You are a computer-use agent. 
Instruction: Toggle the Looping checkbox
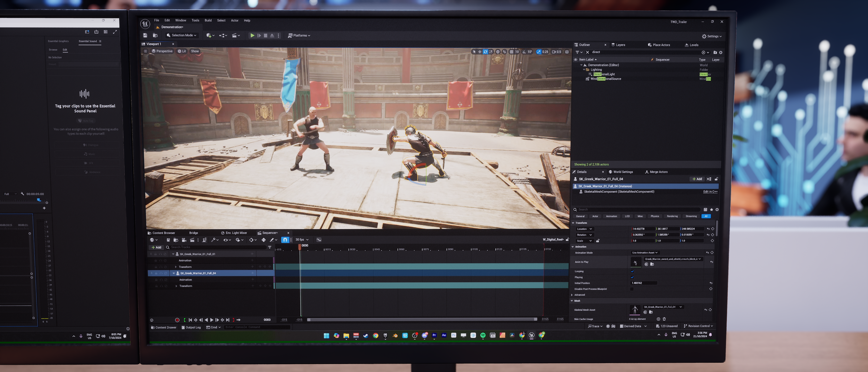(632, 271)
